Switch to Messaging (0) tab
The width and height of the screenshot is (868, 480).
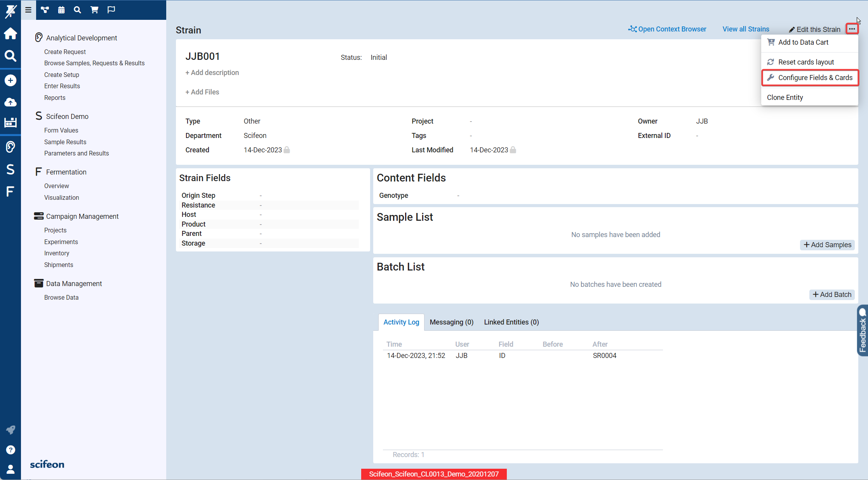click(451, 322)
